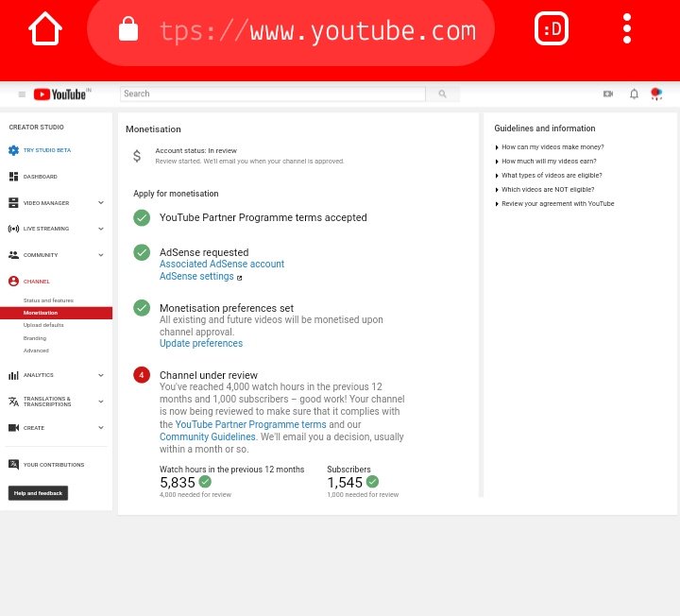Click the Translations & Transcriptions icon
This screenshot has width=680, height=616.
pos(13,402)
